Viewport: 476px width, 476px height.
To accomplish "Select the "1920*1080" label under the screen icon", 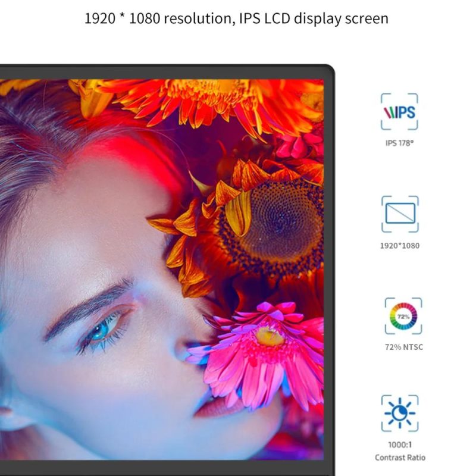I will [x=399, y=245].
